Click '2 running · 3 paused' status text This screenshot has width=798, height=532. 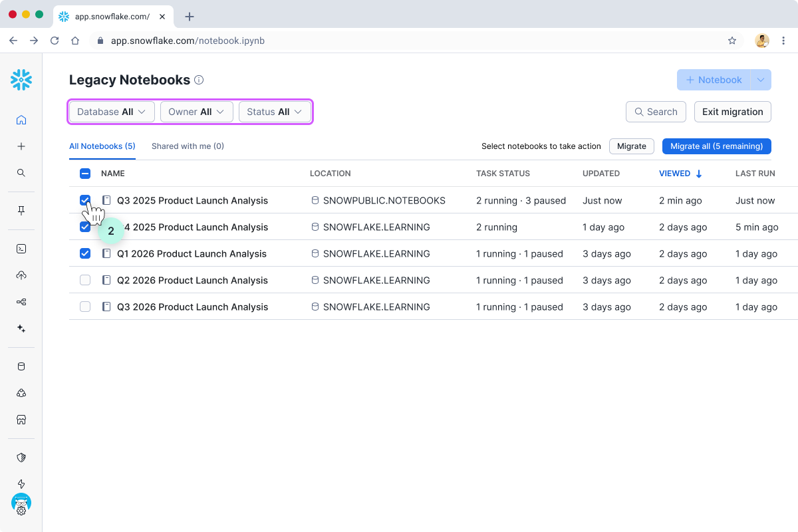click(x=521, y=200)
